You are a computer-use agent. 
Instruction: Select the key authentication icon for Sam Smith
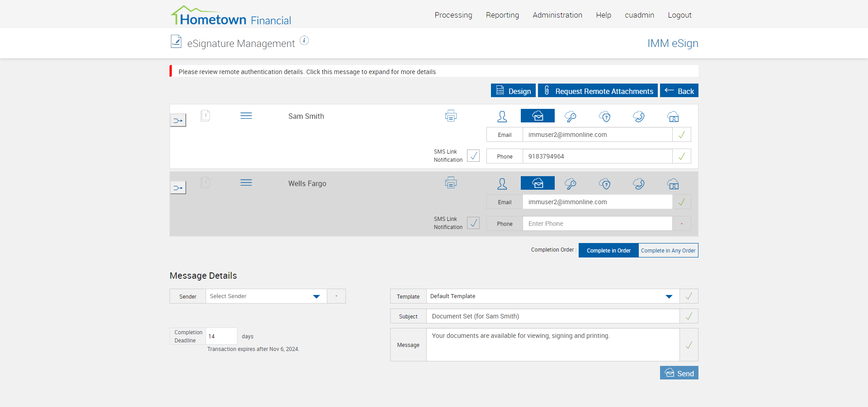tap(571, 117)
